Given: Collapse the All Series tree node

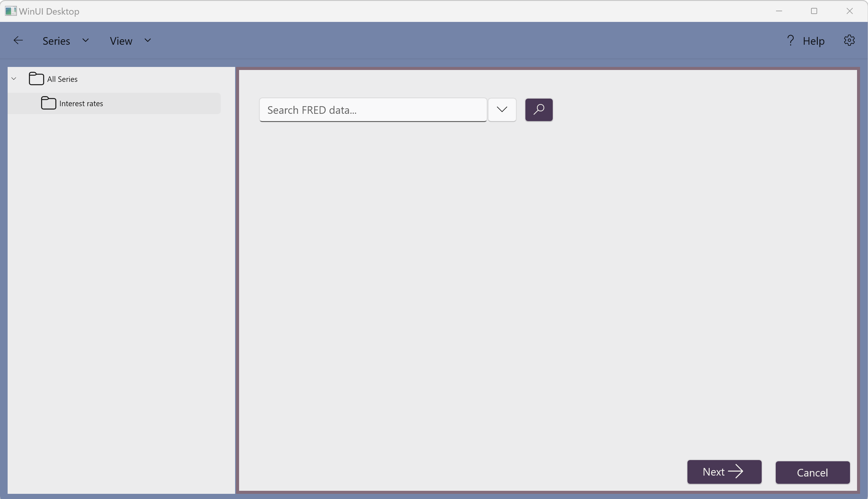Looking at the screenshot, I should point(14,79).
